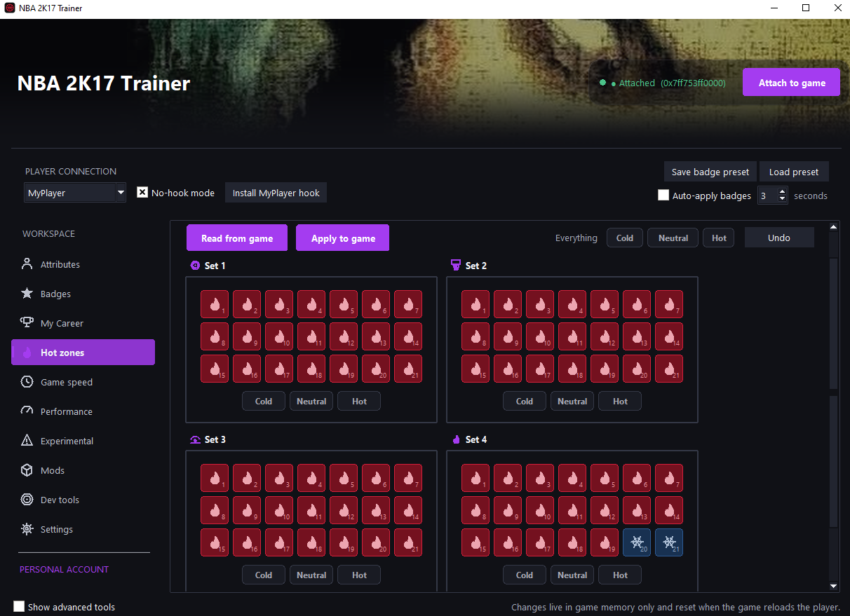This screenshot has width=850, height=616.
Task: Click the Attached status address text
Action: tap(693, 83)
